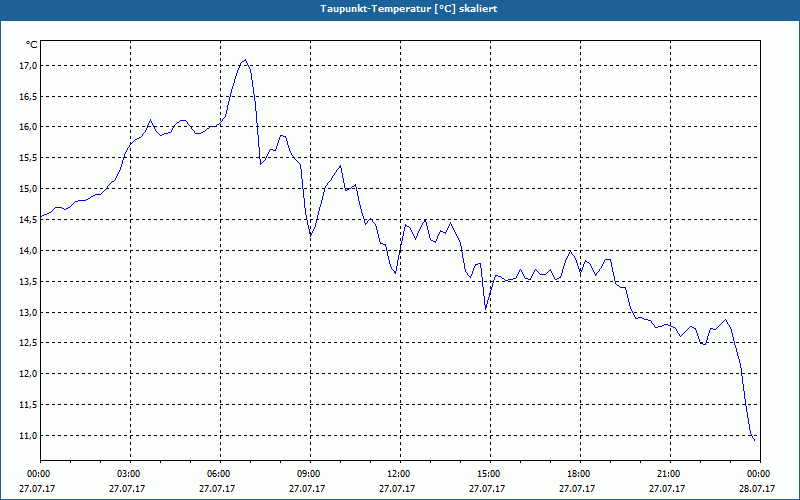Click the '°C' unit label on the axis
The height and width of the screenshot is (500, 800).
[32, 45]
